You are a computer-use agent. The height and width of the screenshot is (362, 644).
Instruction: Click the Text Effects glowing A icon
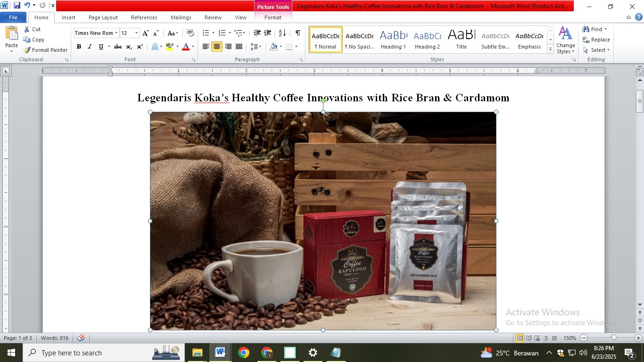tap(155, 47)
